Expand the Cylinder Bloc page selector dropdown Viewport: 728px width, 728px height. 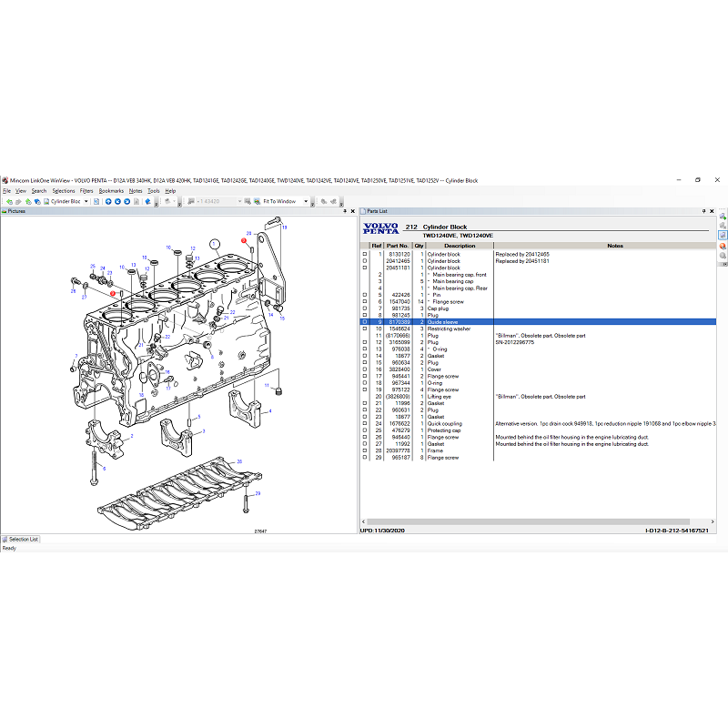86,202
